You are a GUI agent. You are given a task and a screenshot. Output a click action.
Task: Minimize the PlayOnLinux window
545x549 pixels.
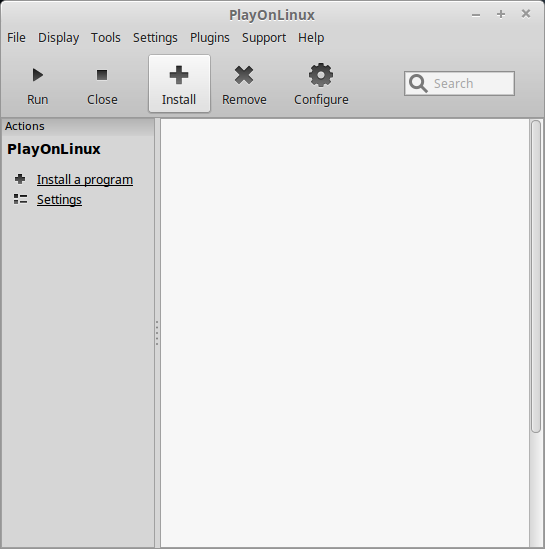click(x=476, y=15)
